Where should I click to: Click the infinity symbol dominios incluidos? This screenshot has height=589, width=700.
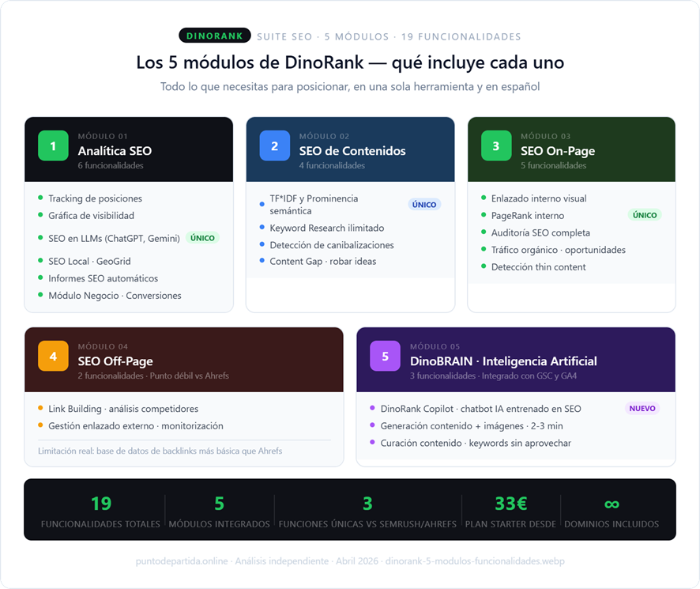pyautogui.click(x=612, y=504)
